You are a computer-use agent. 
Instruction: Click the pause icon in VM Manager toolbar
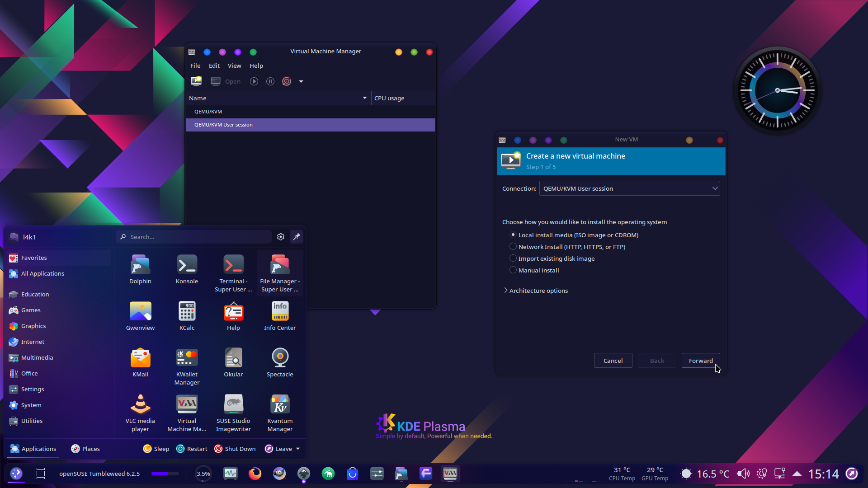coord(270,81)
